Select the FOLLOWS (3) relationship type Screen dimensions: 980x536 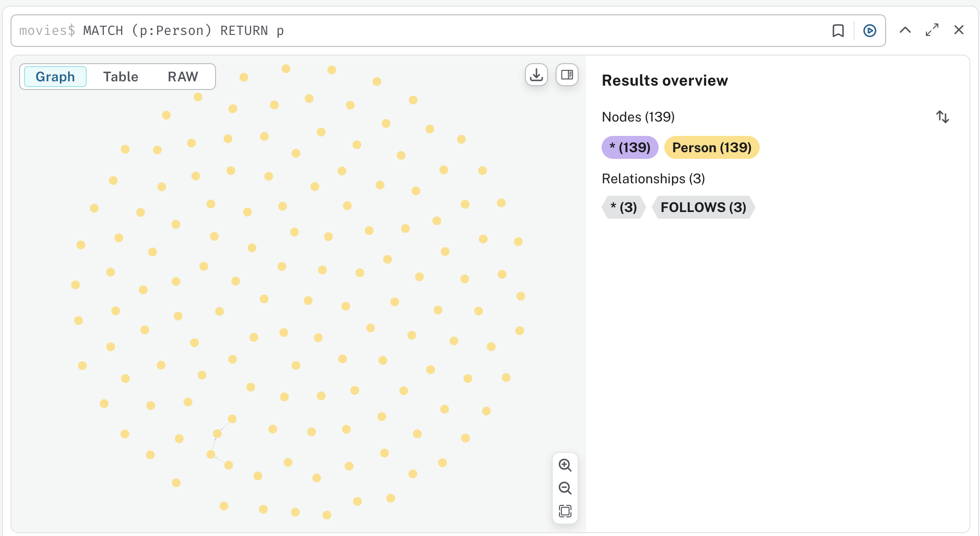tap(703, 207)
